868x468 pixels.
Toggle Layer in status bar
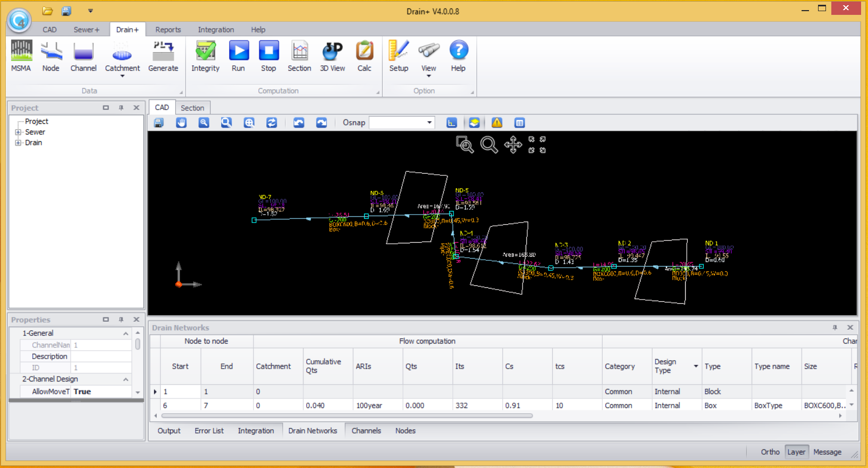coord(796,452)
